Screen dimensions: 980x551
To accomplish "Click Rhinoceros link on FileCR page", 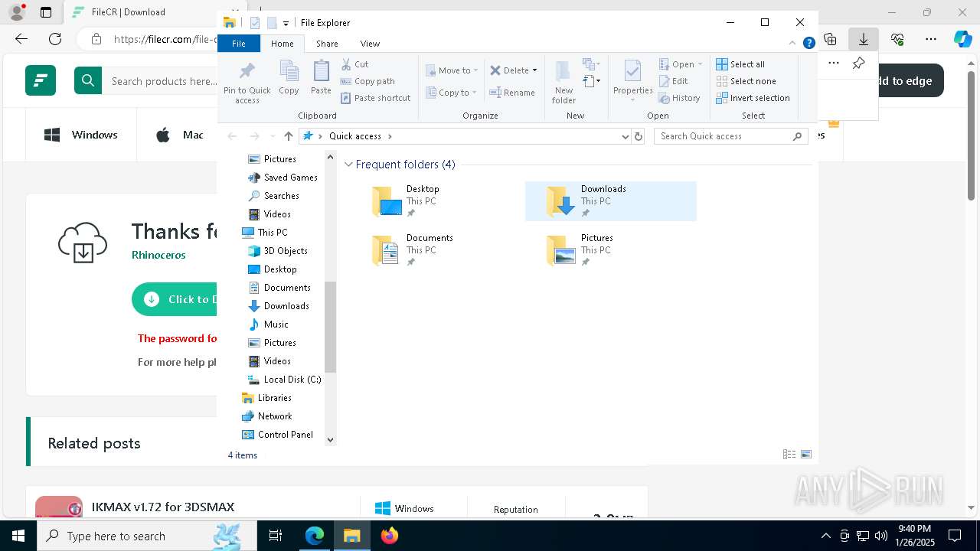I will (158, 255).
